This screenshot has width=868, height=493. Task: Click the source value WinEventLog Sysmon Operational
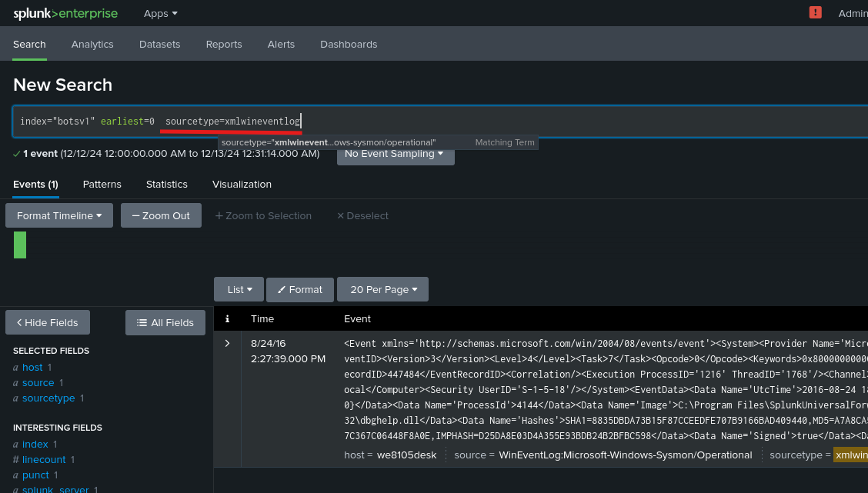click(x=626, y=455)
